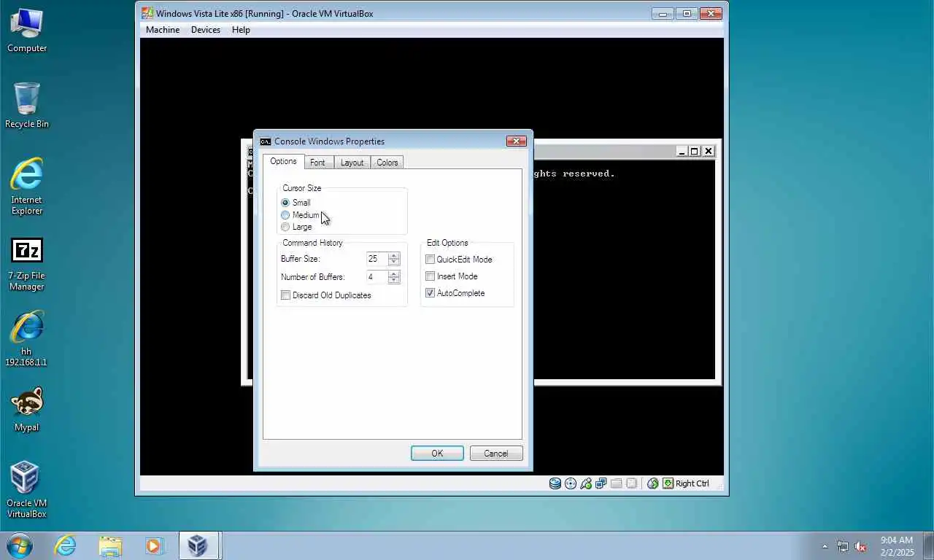Open Oracle VM VirtualBox desktop icon
The image size is (934, 560).
click(27, 490)
